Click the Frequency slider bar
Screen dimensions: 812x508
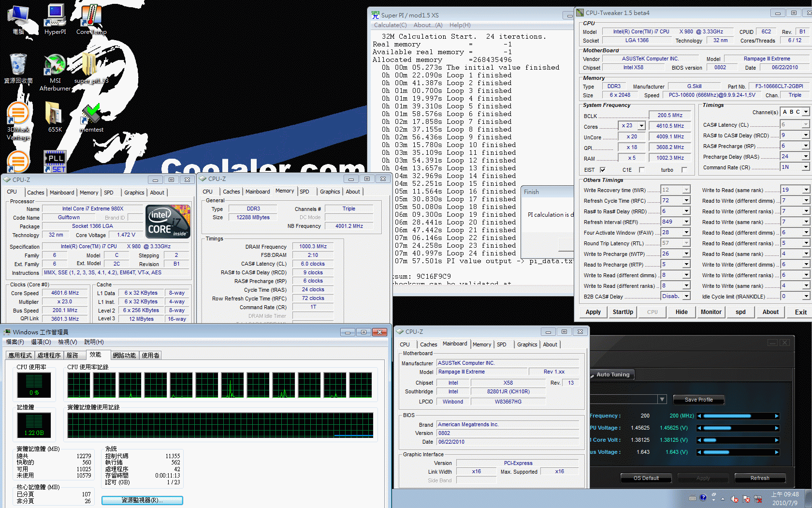coord(738,416)
